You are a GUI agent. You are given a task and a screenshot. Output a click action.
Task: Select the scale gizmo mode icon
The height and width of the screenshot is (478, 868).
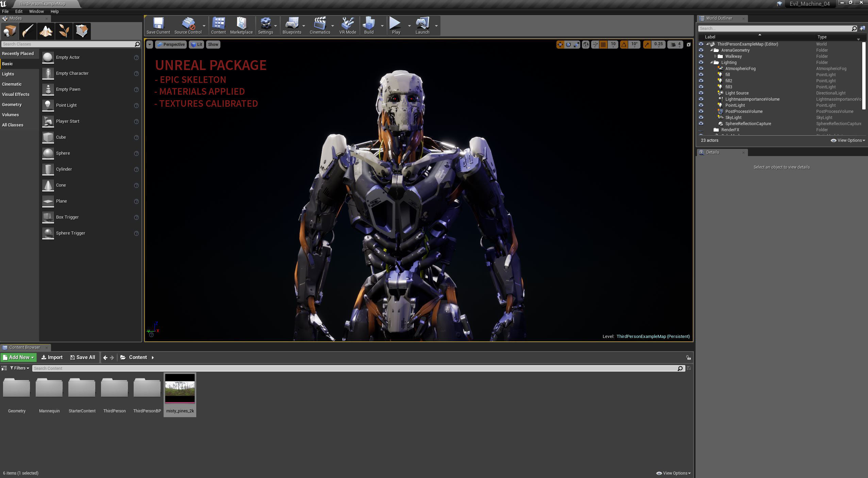point(577,45)
